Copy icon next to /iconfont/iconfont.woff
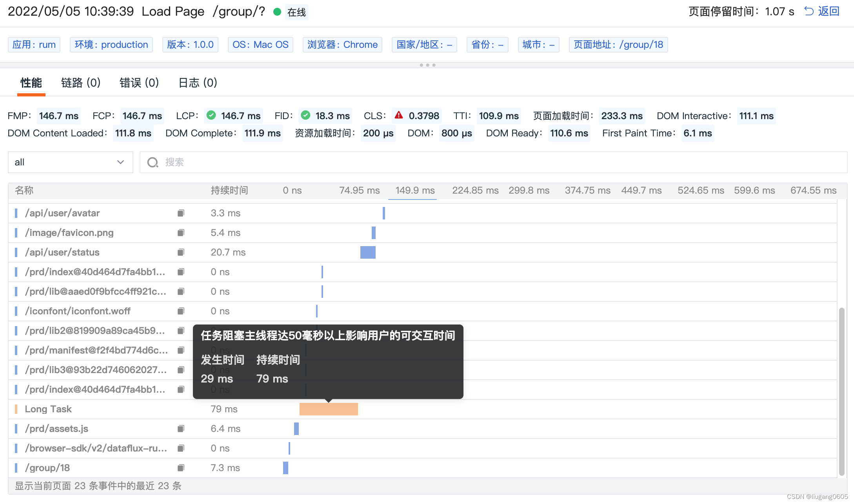The image size is (854, 504). [x=181, y=311]
